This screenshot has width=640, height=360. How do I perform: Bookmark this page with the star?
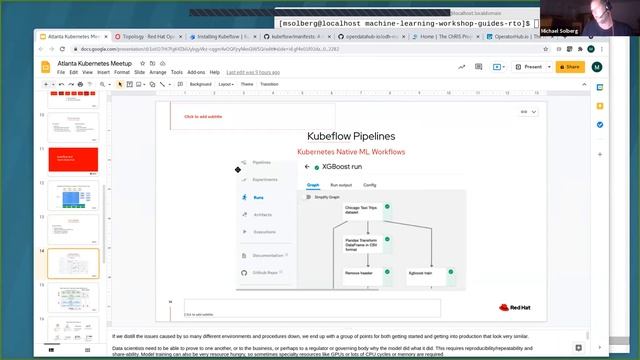tap(546, 49)
